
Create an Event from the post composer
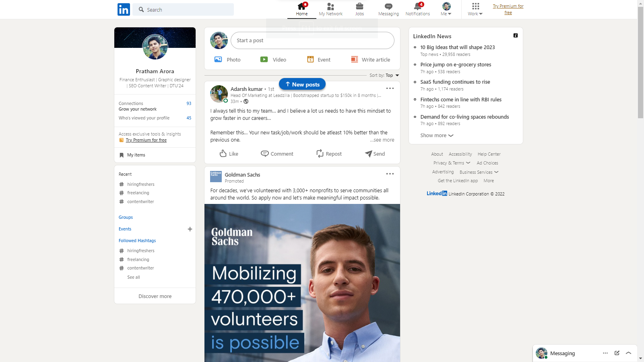click(319, 59)
